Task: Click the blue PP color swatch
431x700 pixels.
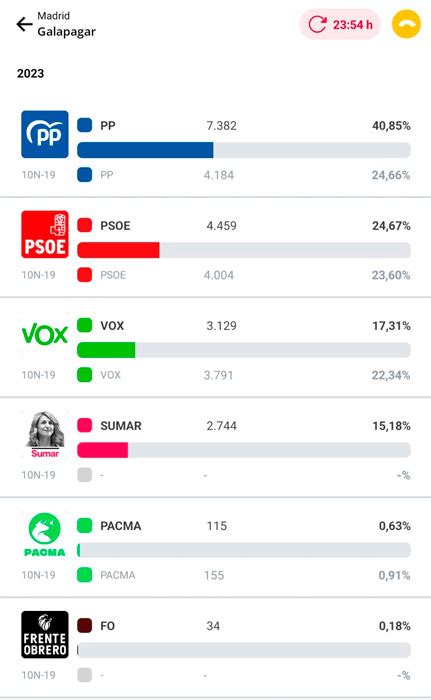Action: (x=84, y=125)
